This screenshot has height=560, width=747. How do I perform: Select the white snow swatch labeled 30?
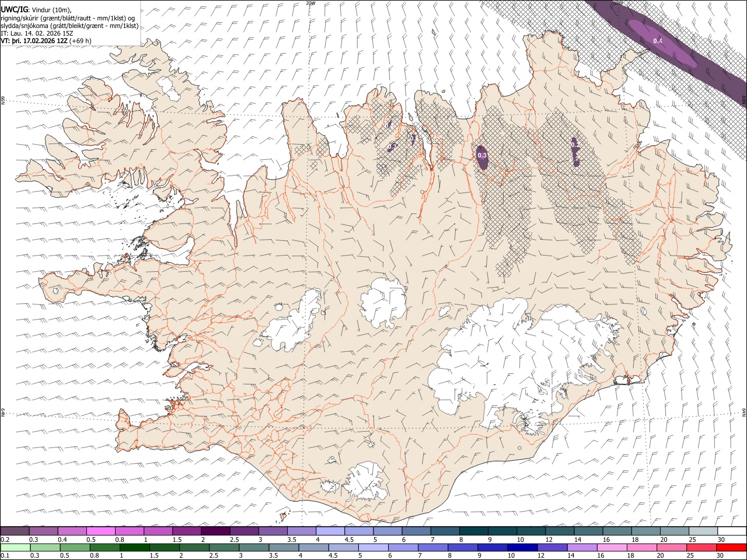click(731, 531)
